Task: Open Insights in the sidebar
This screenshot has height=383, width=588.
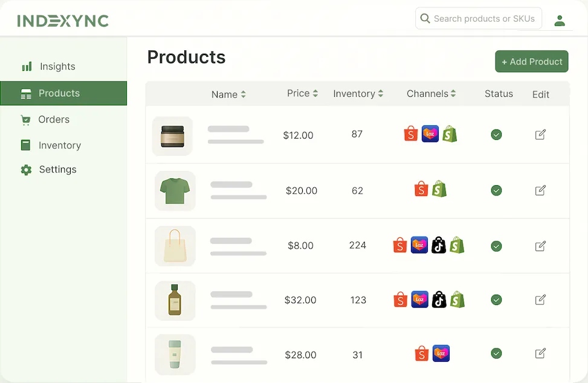Action: (57, 67)
